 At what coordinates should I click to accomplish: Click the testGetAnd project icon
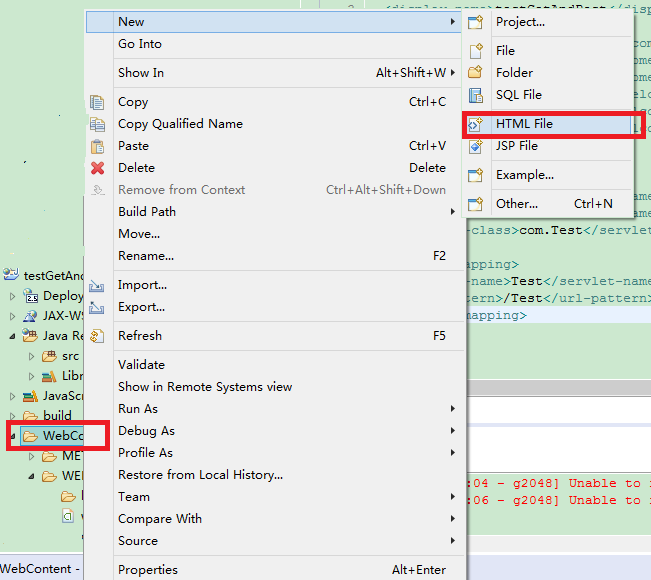[x=11, y=275]
